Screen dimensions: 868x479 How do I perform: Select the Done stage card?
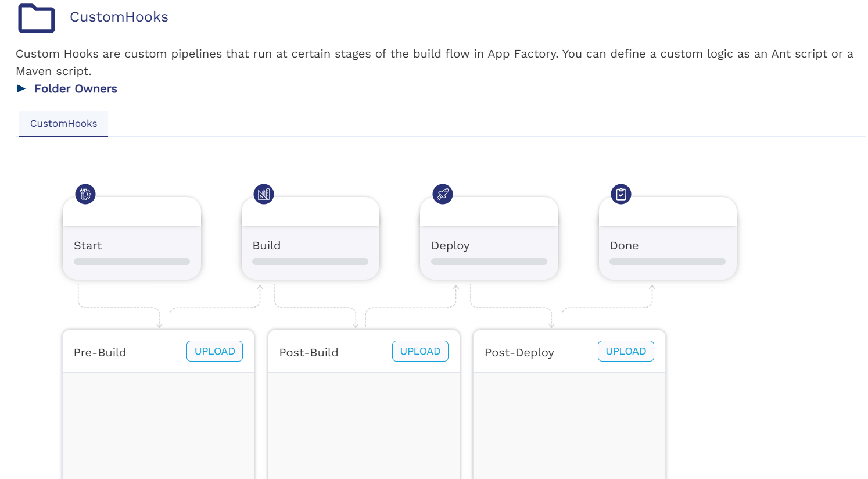click(668, 238)
